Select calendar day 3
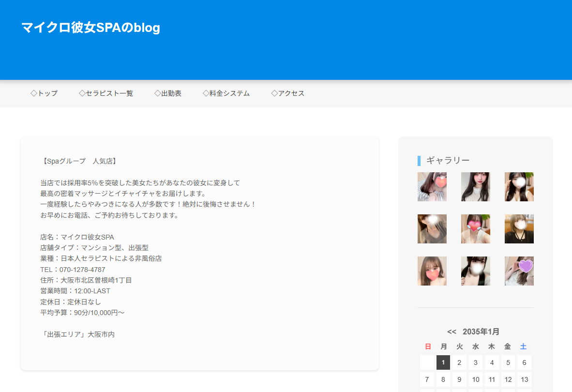Image resolution: width=572 pixels, height=392 pixels. click(x=475, y=362)
